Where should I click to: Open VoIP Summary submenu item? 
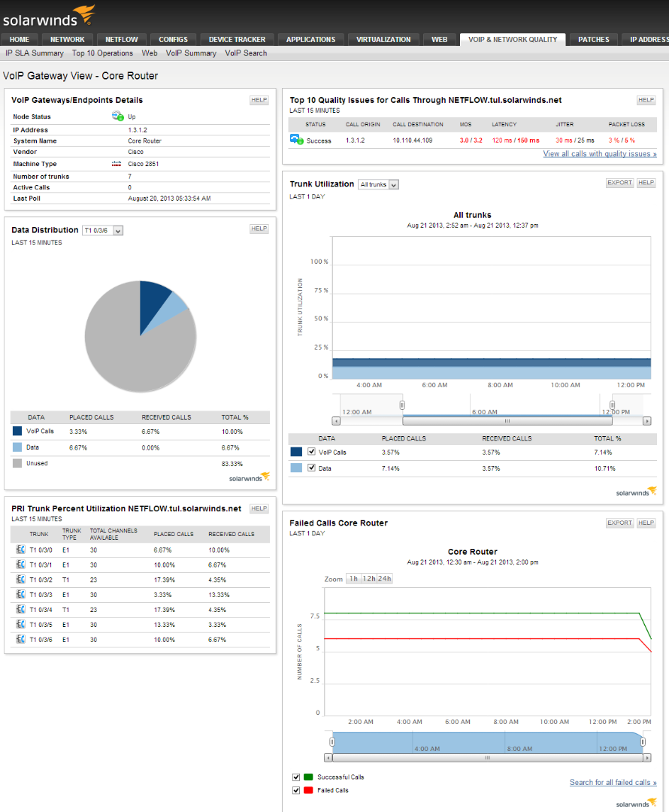[x=191, y=53]
